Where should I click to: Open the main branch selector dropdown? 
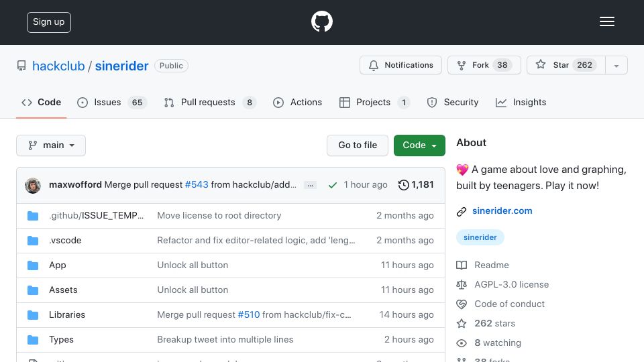51,145
